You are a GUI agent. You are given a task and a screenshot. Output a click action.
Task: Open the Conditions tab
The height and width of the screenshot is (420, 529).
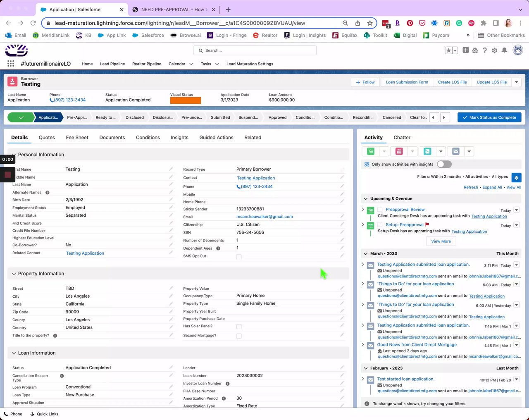coord(148,138)
